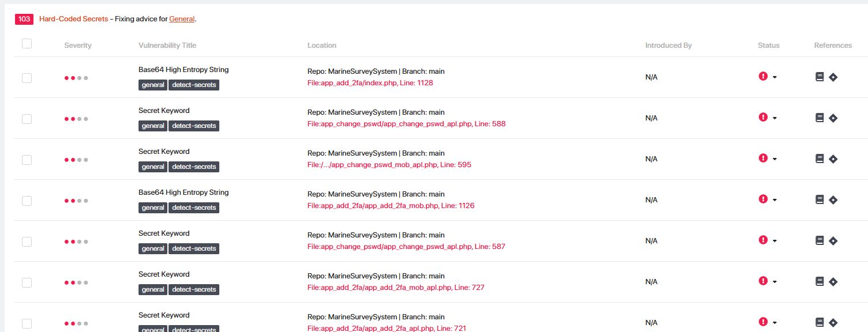The height and width of the screenshot is (332, 868).
Task: Check the box for index.php Line 1128 row
Action: tap(27, 78)
